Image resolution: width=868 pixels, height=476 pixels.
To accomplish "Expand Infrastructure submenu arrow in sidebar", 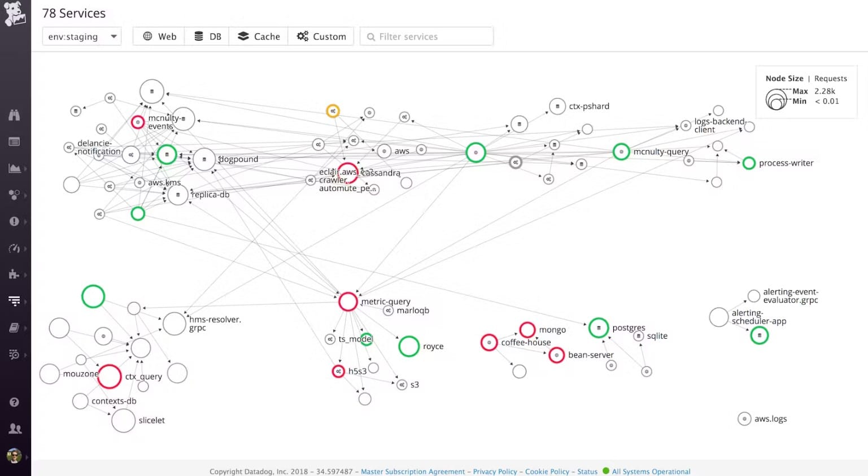I will click(x=25, y=195).
